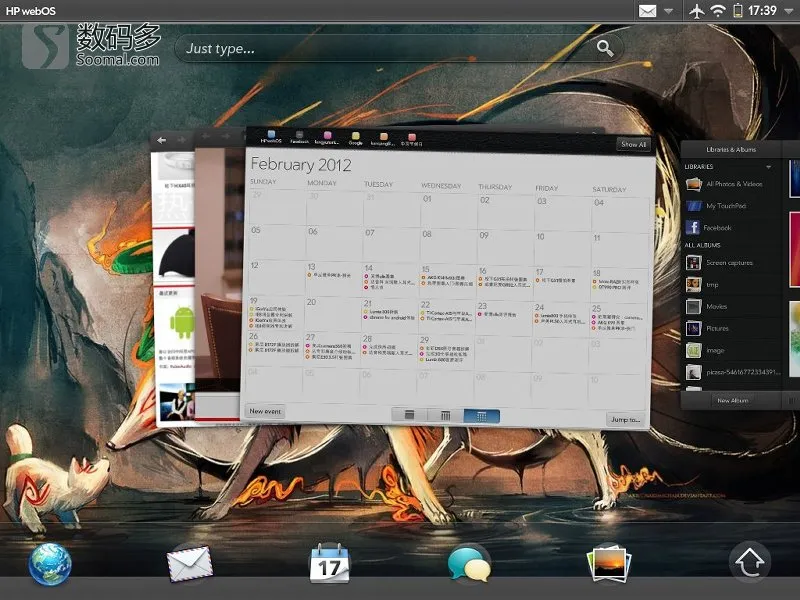Switch Calendar to week view
The height and width of the screenshot is (600, 800).
coord(445,416)
